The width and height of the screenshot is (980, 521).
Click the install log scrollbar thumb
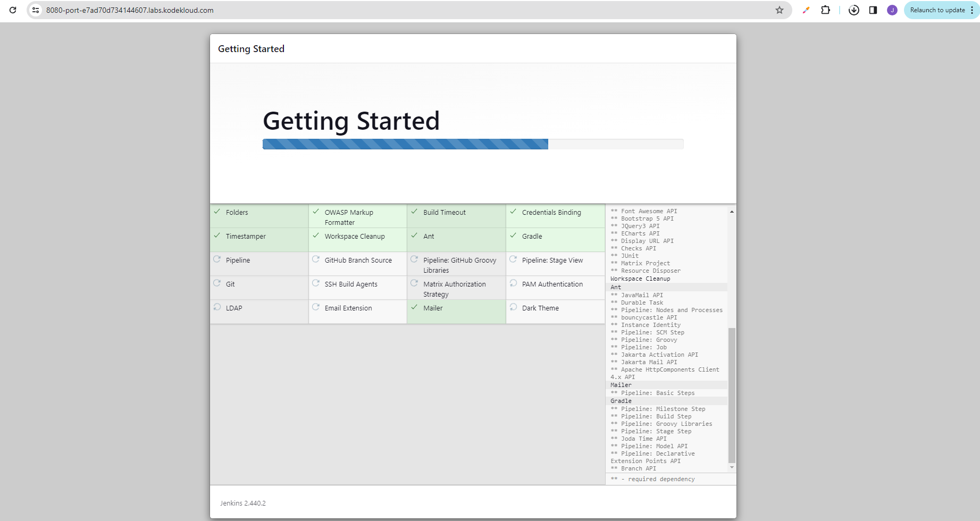(732, 395)
